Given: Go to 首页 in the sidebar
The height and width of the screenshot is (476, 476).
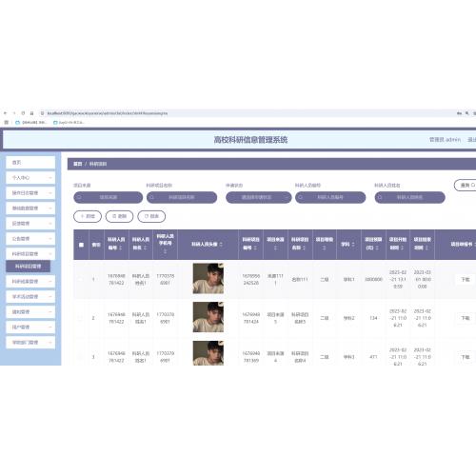Looking at the screenshot, I should pyautogui.click(x=30, y=163).
